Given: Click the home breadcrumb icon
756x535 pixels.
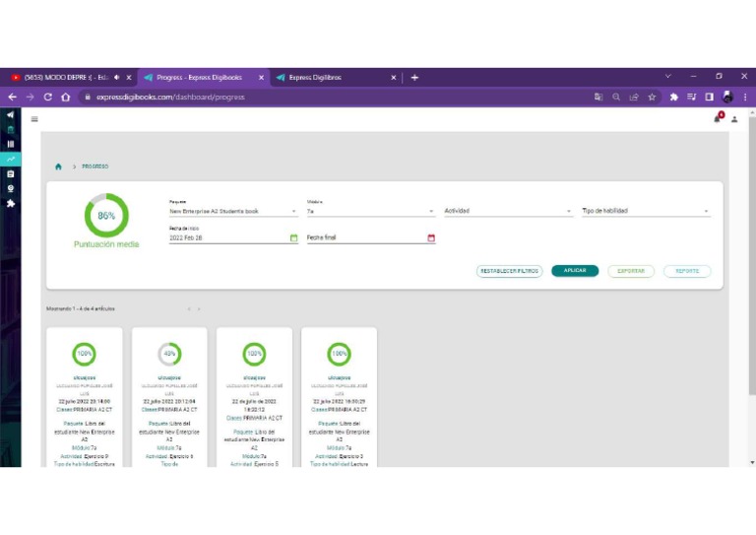Looking at the screenshot, I should click(x=59, y=167).
